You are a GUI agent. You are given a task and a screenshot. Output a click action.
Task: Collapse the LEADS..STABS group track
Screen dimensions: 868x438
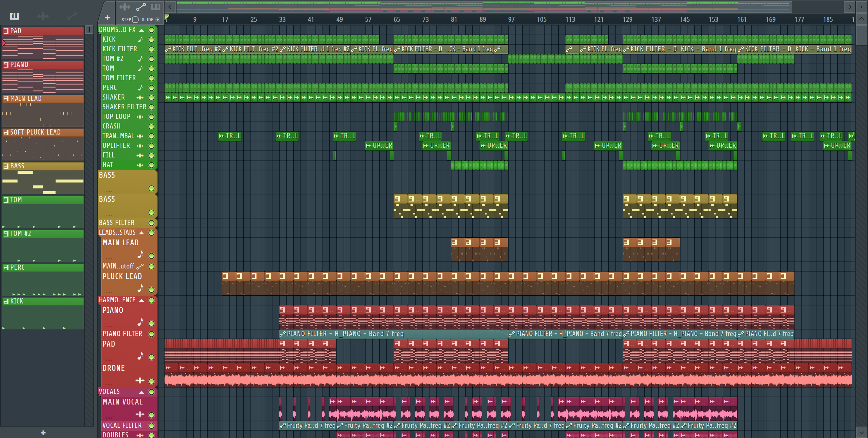point(142,233)
